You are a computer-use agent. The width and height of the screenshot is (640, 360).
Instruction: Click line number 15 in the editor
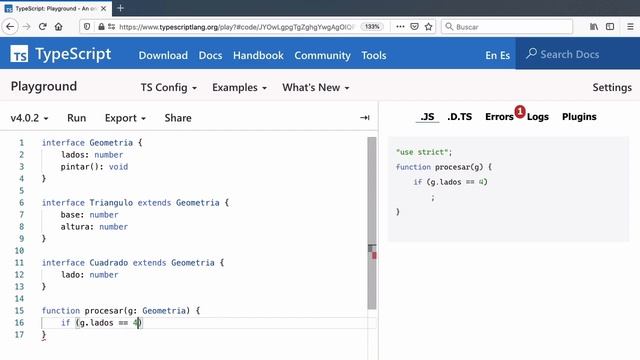click(x=19, y=311)
